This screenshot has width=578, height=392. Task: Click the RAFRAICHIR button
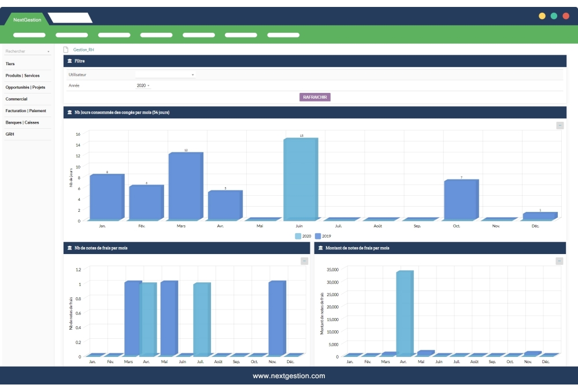pos(314,96)
